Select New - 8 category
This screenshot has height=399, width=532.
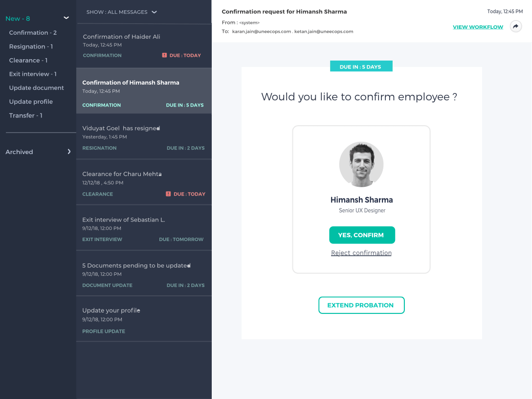click(x=18, y=19)
